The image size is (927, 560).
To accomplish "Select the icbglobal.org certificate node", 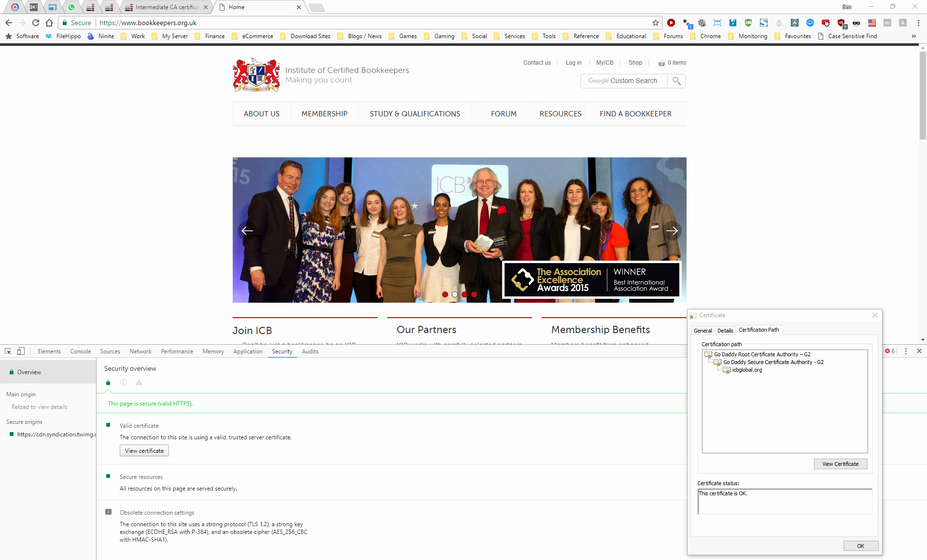I will coord(747,370).
